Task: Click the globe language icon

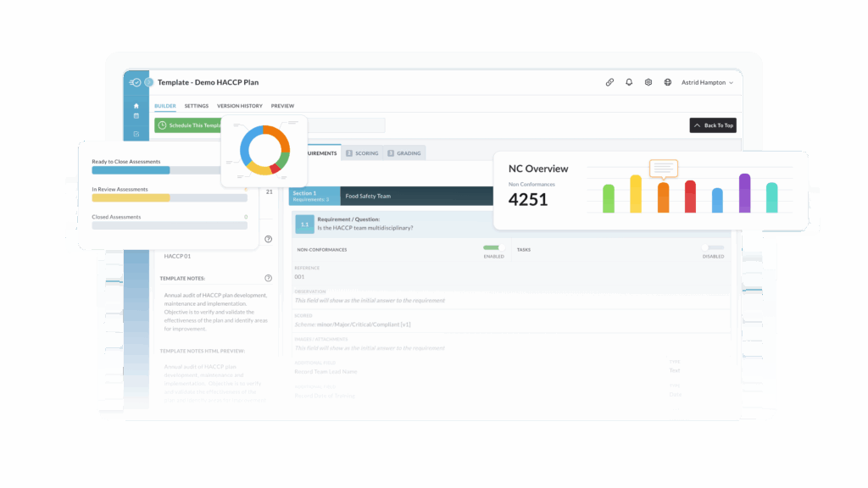Action: (667, 82)
